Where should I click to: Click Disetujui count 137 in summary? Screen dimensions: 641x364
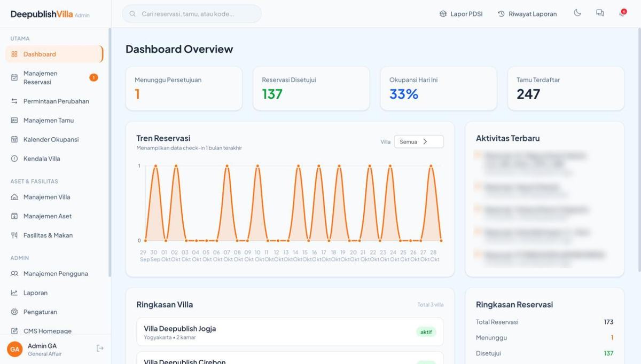(x=608, y=353)
